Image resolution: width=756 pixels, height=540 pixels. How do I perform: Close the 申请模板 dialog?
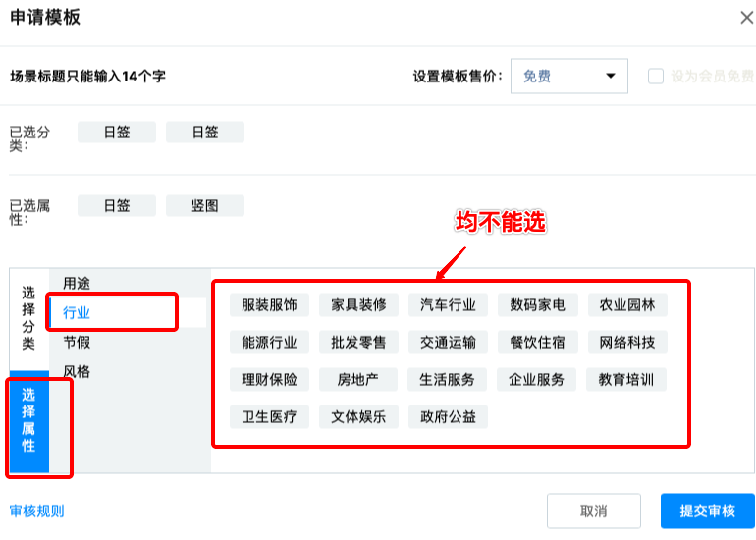point(746,17)
